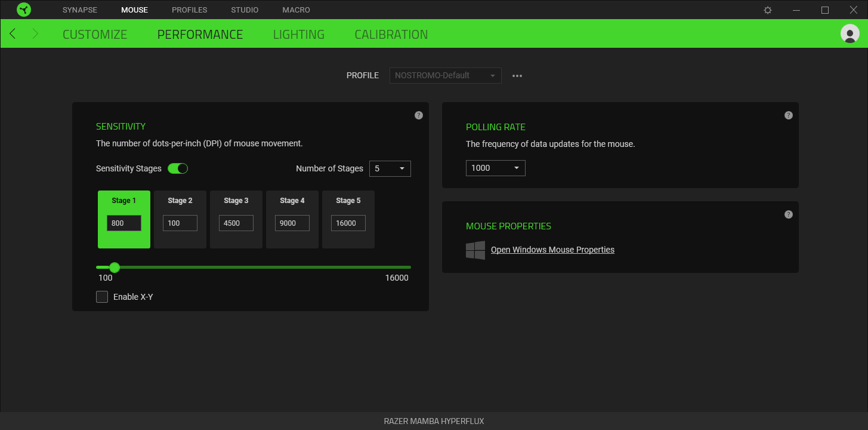Screen dimensions: 868x430
Task: Select the Stage 3 sensitivity button
Action: pos(236,219)
